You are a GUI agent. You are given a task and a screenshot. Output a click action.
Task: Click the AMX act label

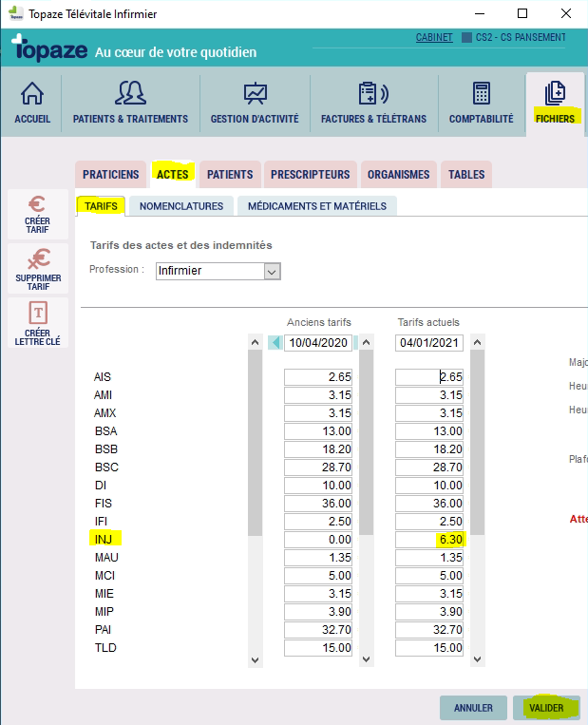point(104,413)
